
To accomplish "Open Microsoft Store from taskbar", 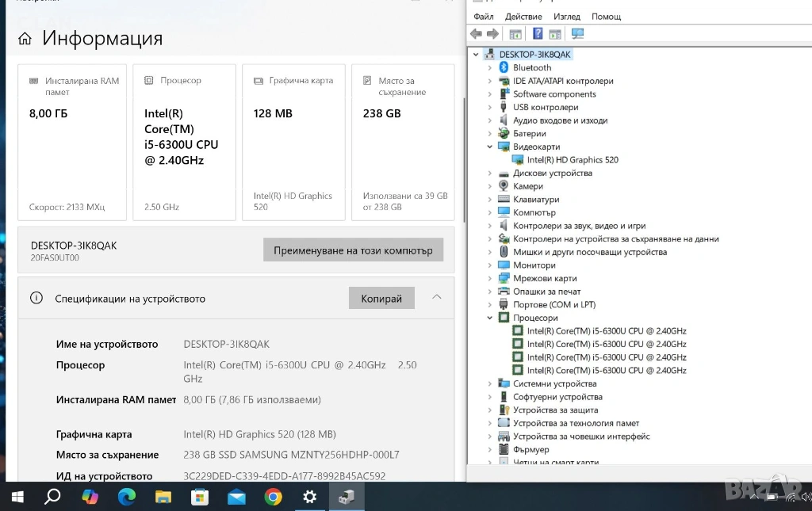I will point(199,497).
